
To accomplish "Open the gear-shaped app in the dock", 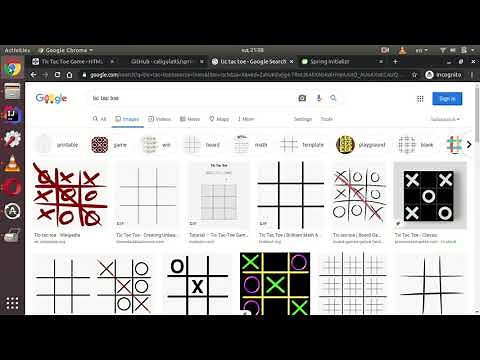I will tap(12, 139).
